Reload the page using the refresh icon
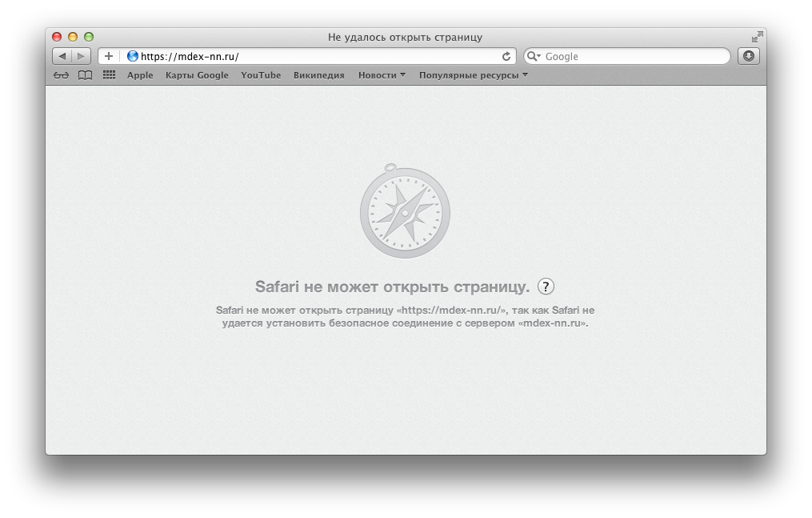Viewport: 812px width, 518px height. 506,56
